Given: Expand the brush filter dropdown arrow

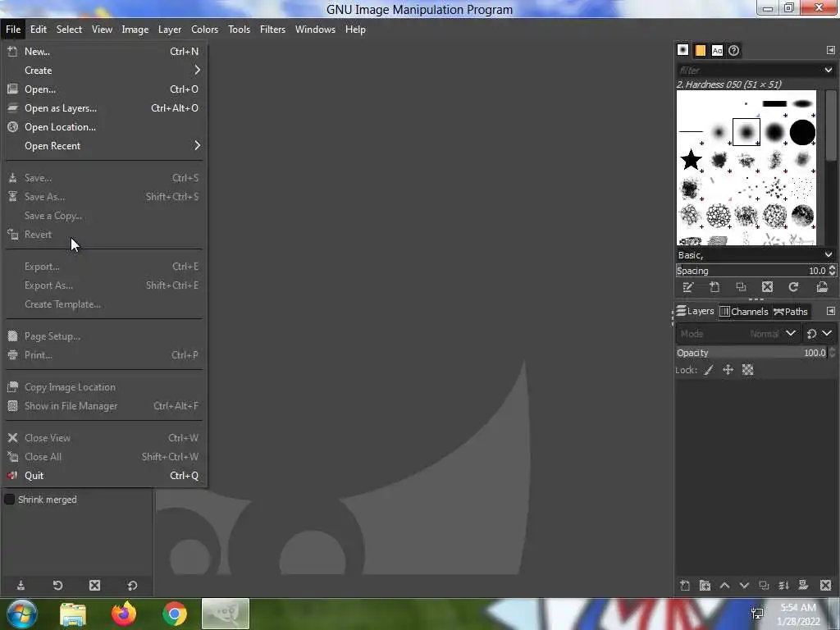Looking at the screenshot, I should (829, 71).
